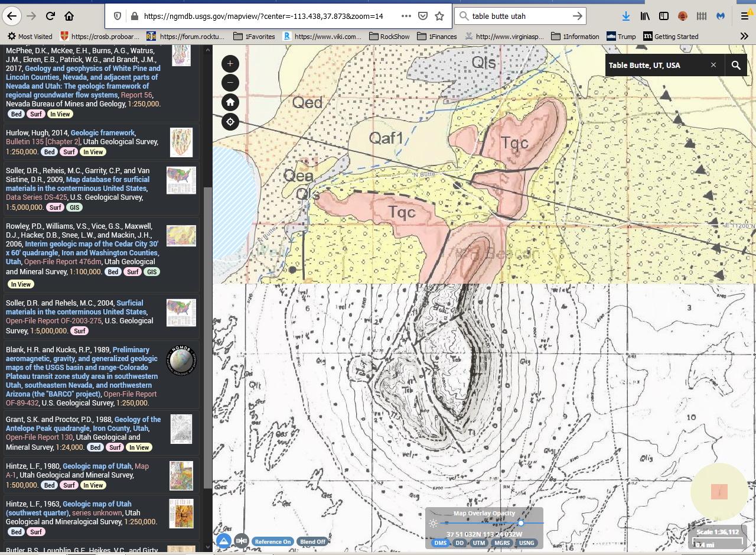Bookmark this page with the star icon
The image size is (756, 555).
click(x=439, y=16)
